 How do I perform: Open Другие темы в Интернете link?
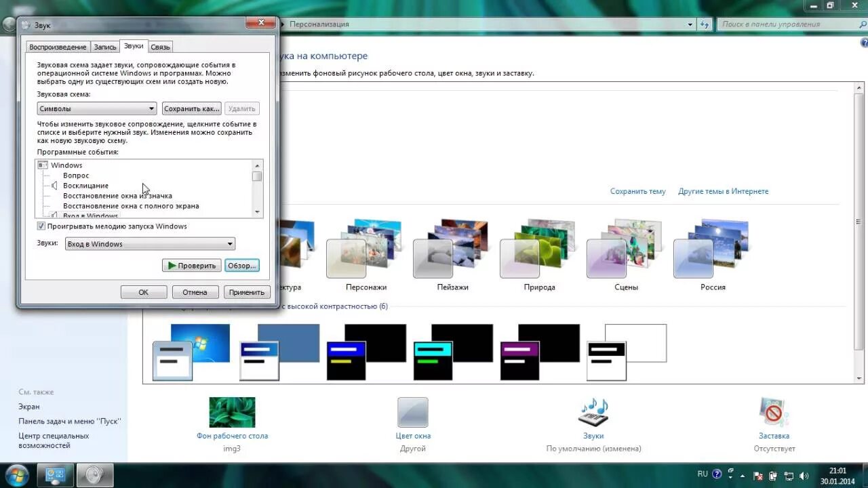click(723, 192)
